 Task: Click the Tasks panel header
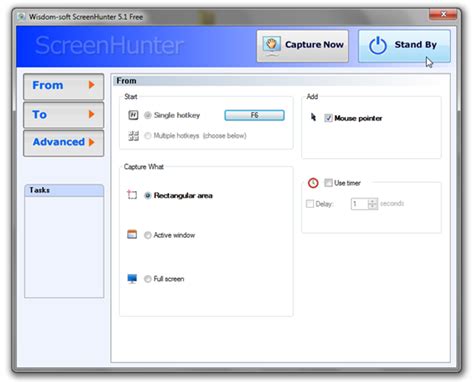[64, 190]
